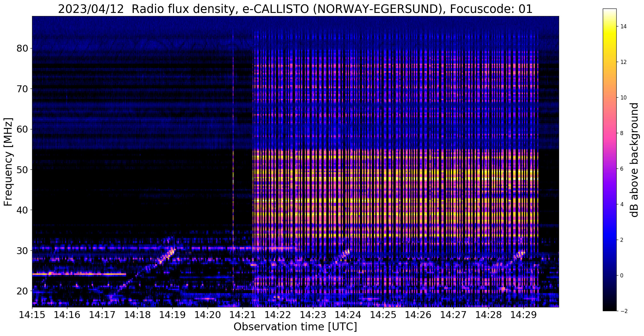
Task: Click the 80 MHz frequency tick label
Action: [x=22, y=48]
